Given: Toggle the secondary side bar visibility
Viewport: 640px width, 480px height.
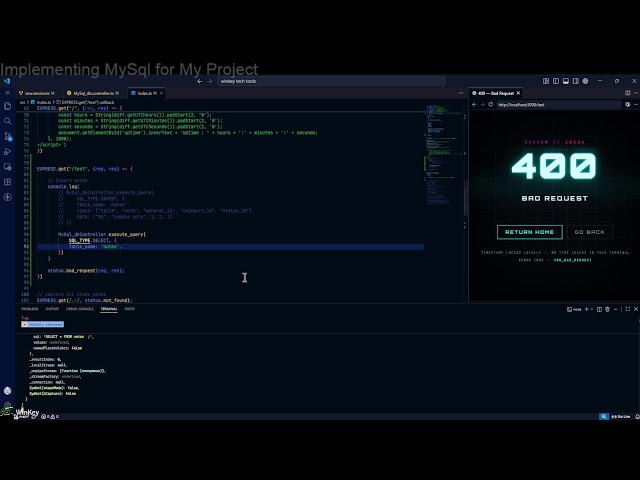Looking at the screenshot, I should (576, 81).
